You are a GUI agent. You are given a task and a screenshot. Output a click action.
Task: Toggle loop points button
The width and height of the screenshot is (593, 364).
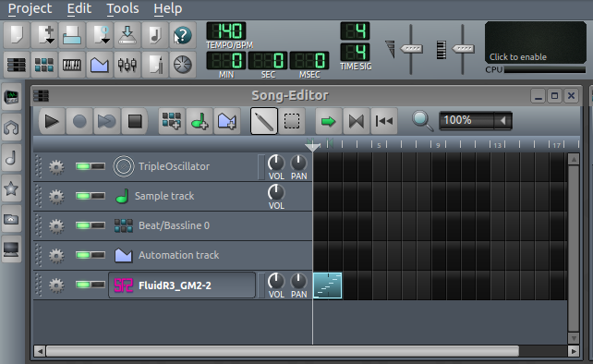pyautogui.click(x=357, y=121)
